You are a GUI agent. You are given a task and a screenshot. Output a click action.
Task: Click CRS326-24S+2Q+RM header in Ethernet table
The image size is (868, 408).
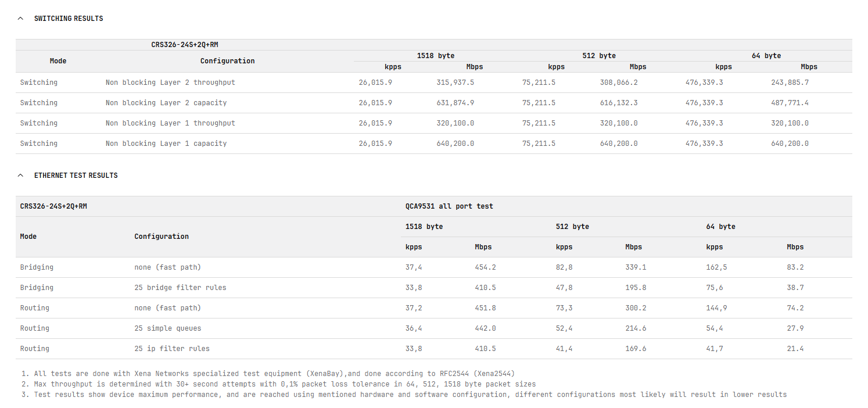(x=53, y=206)
